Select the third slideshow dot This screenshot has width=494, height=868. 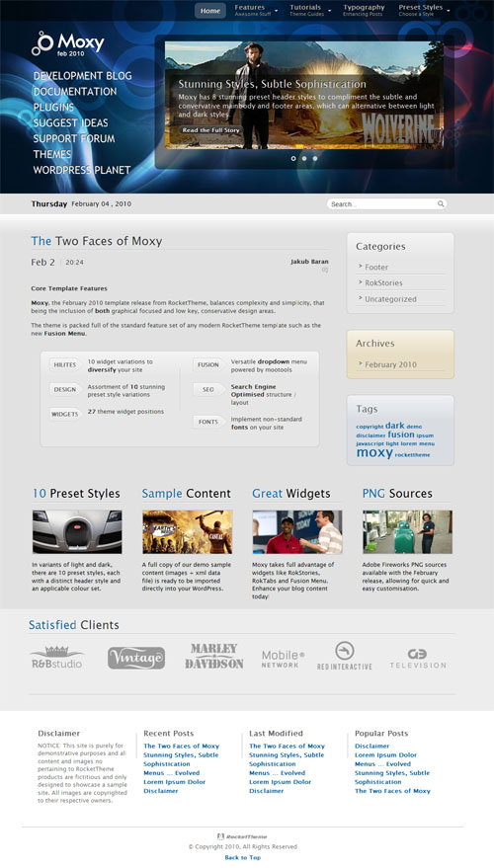(315, 158)
